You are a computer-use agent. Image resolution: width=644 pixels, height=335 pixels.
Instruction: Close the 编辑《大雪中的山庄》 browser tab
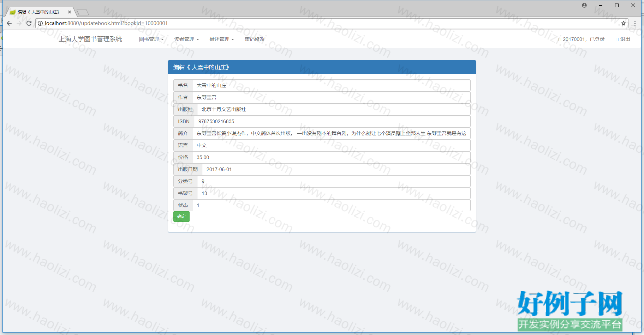[70, 12]
